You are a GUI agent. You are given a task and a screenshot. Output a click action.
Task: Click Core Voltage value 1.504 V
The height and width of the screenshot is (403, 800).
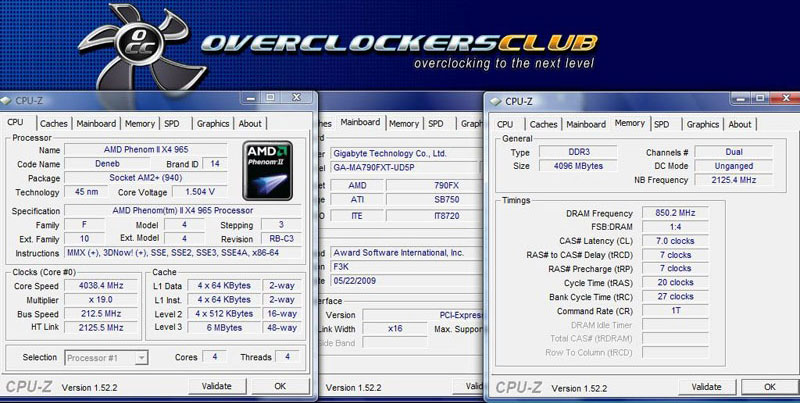click(x=200, y=192)
